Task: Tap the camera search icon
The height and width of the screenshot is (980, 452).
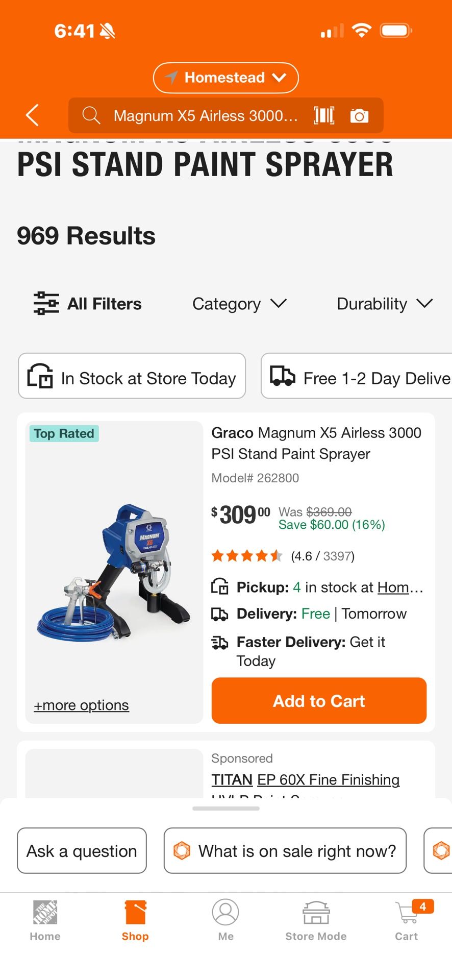Action: [x=359, y=116]
